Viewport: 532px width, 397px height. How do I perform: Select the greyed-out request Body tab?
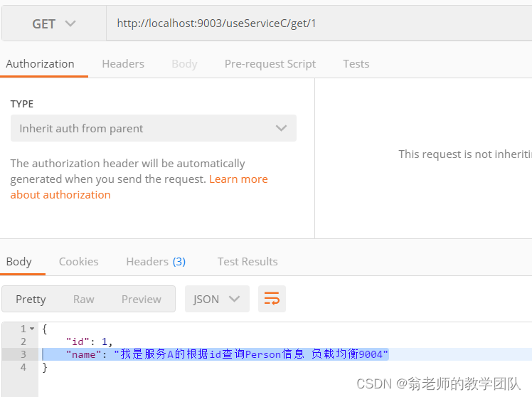click(x=185, y=64)
